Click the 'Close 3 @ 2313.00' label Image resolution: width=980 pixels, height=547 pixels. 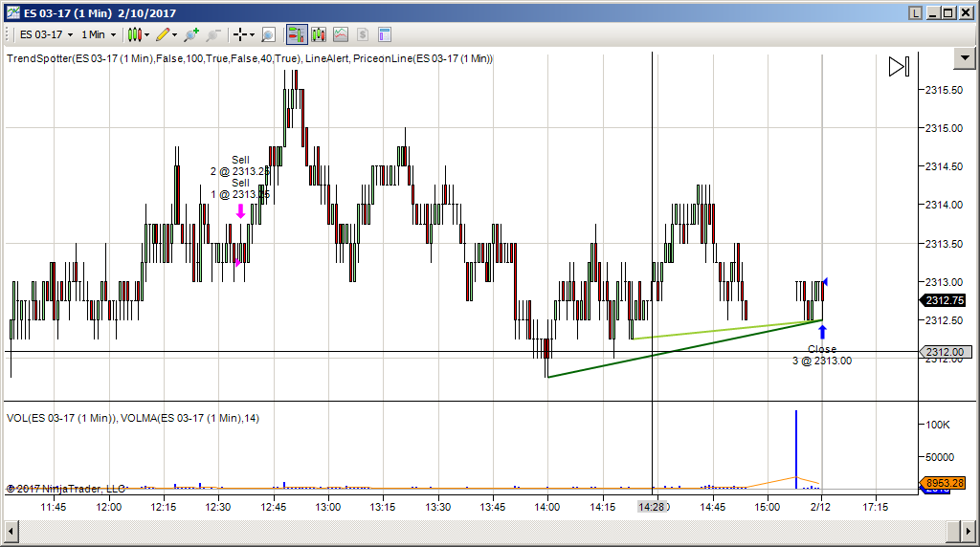tap(822, 356)
